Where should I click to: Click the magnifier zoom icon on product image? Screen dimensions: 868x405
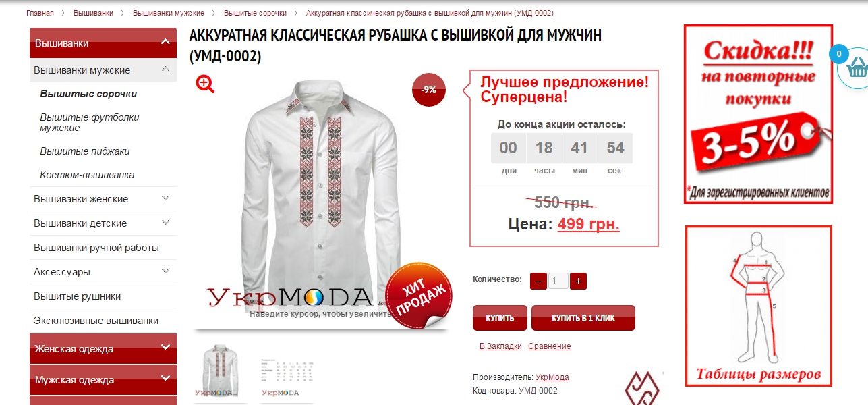click(205, 84)
